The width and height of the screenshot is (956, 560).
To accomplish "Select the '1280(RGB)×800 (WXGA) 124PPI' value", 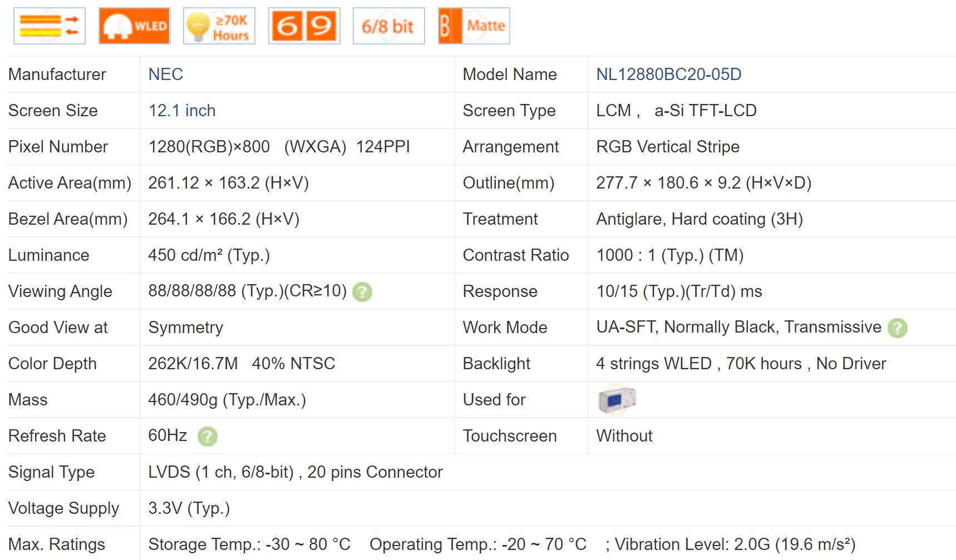I will (x=279, y=147).
